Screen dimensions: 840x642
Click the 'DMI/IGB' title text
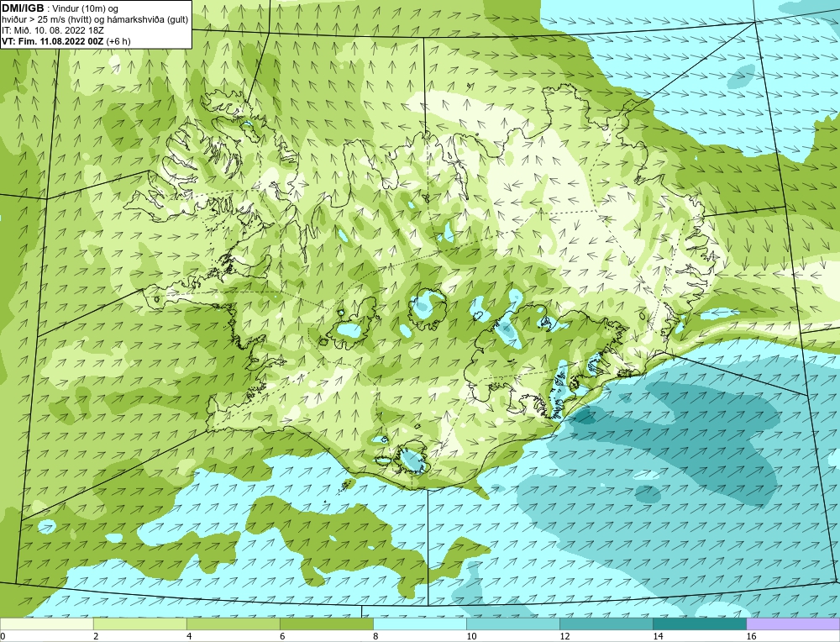point(23,8)
